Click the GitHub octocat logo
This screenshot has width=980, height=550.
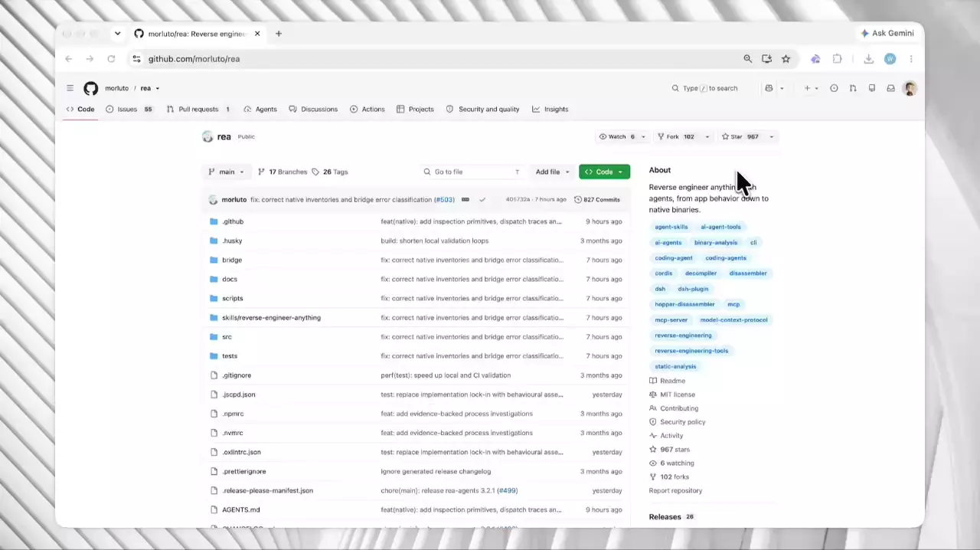[x=91, y=88]
